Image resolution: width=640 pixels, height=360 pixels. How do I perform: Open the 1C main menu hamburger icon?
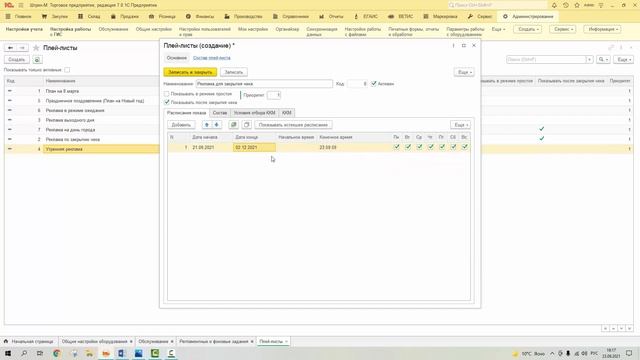pos(21,5)
